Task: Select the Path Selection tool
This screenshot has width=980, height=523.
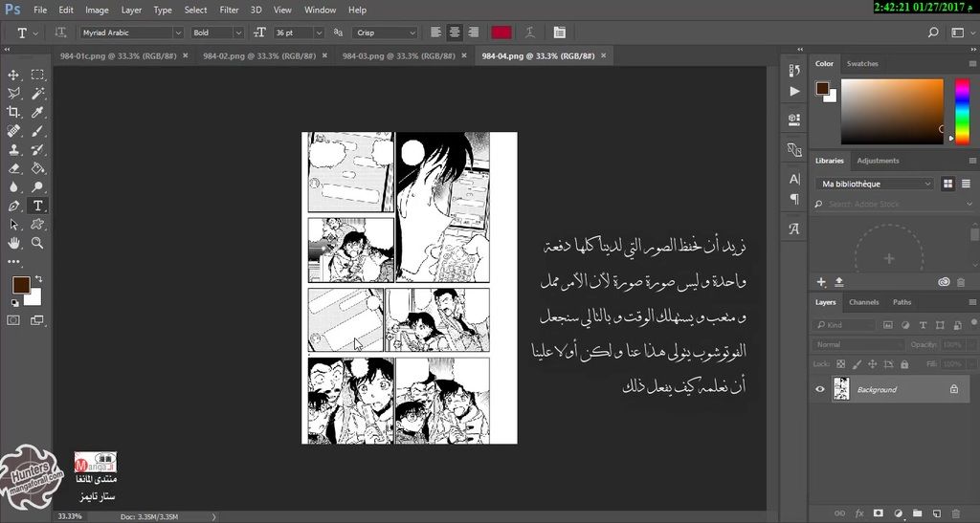Action: 13,224
